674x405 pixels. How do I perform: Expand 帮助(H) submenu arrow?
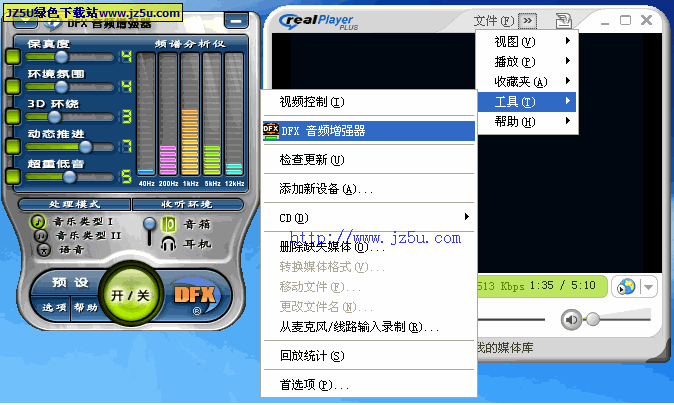point(568,121)
